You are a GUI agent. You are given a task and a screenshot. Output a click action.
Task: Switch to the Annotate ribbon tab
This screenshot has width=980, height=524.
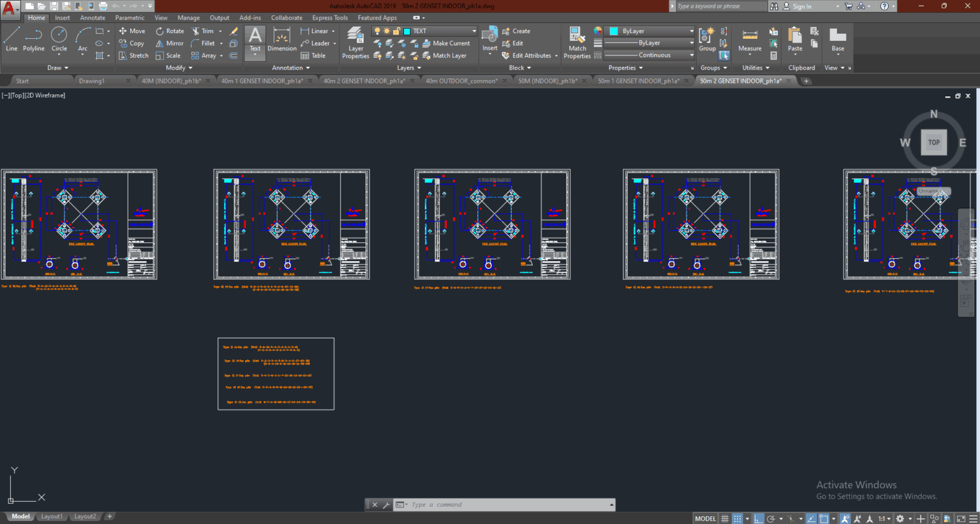tap(93, 17)
